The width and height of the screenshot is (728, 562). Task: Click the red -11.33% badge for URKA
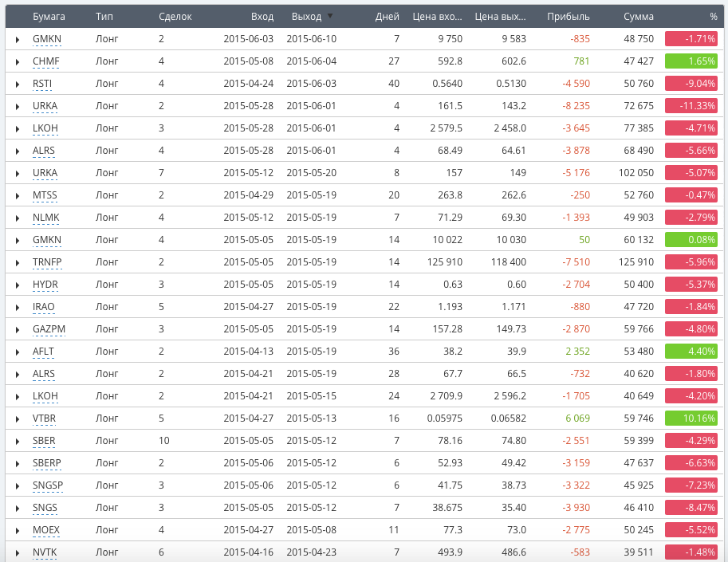(691, 106)
